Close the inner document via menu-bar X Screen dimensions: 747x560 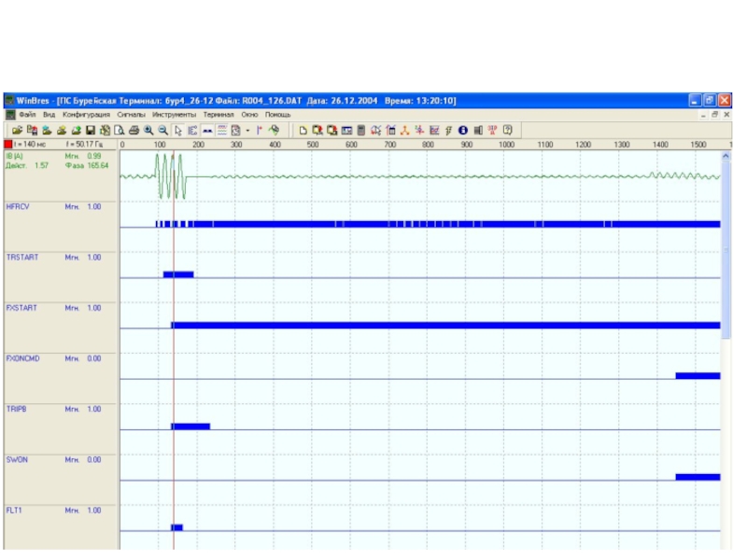727,115
